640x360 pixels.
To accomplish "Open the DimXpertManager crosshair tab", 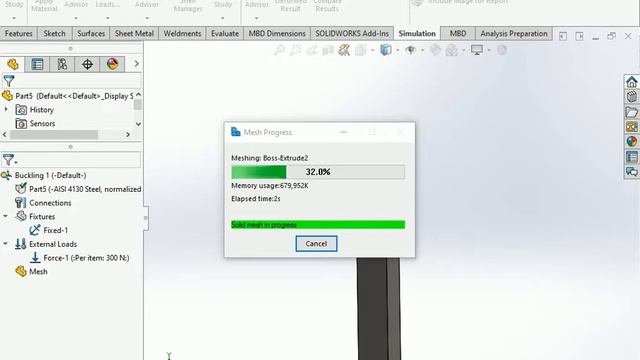I will [x=87, y=64].
